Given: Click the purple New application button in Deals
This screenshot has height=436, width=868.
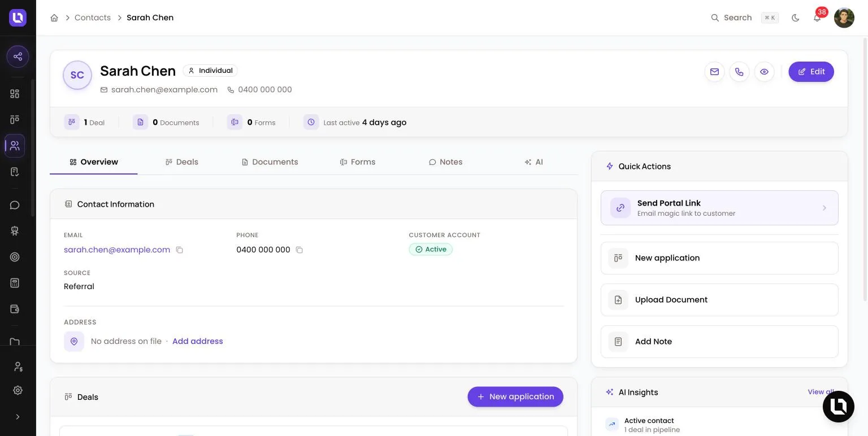Looking at the screenshot, I should point(515,396).
